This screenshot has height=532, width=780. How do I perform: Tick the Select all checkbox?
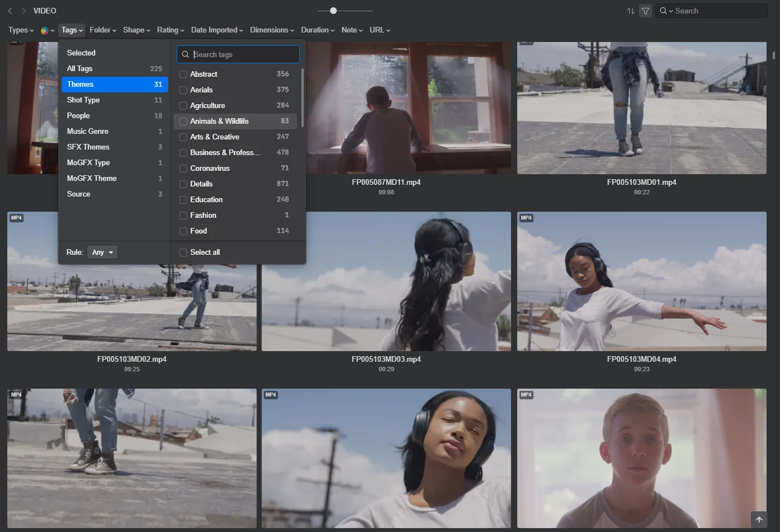183,253
